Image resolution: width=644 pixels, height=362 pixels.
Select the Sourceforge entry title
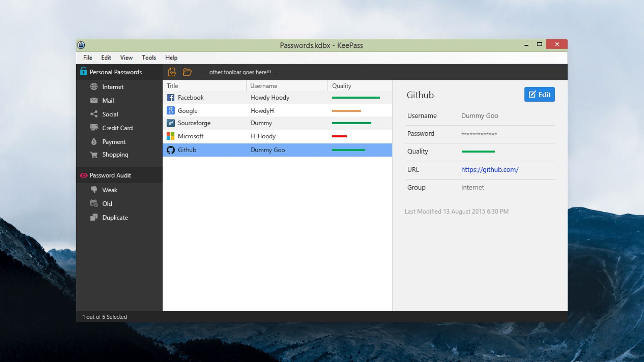[x=194, y=123]
